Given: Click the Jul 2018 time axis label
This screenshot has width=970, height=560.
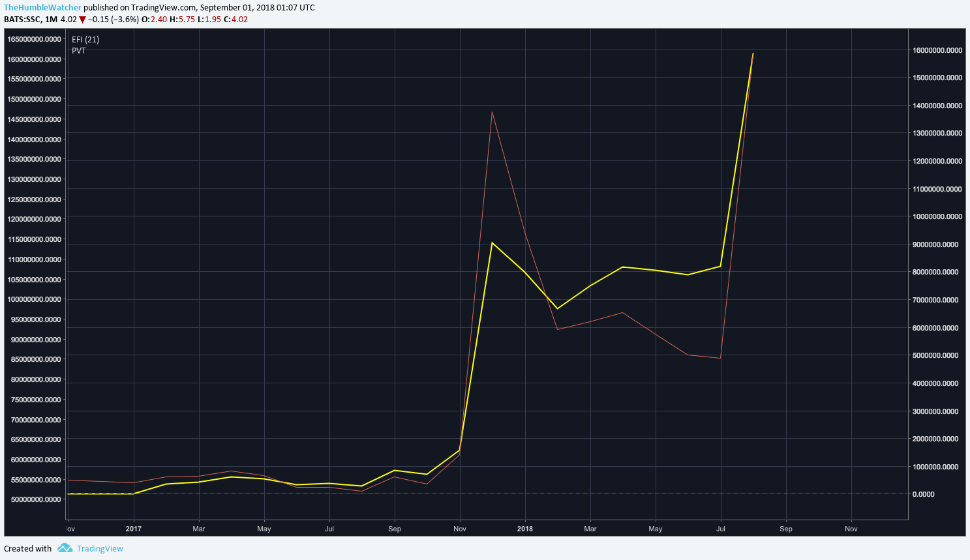Looking at the screenshot, I should 721,529.
